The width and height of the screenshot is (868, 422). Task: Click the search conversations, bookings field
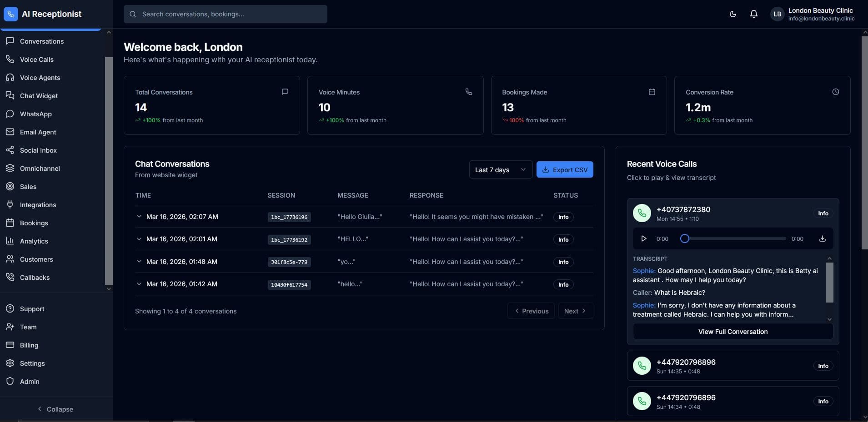point(226,14)
